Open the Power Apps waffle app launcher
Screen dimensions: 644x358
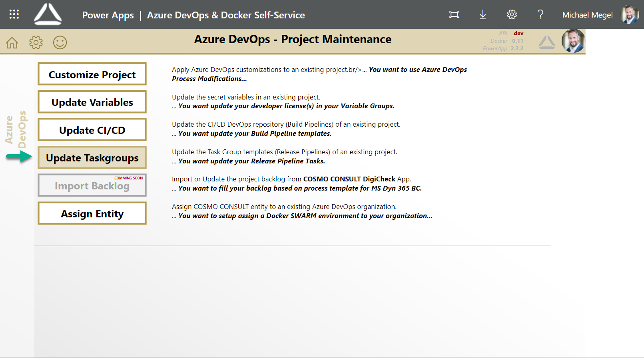pos(14,14)
